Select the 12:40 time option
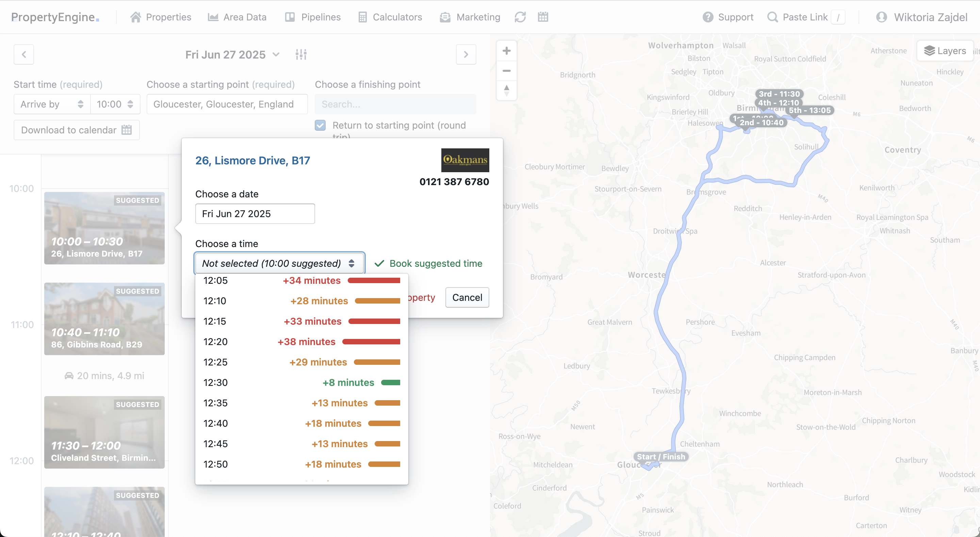This screenshot has height=537, width=980. 301,423
